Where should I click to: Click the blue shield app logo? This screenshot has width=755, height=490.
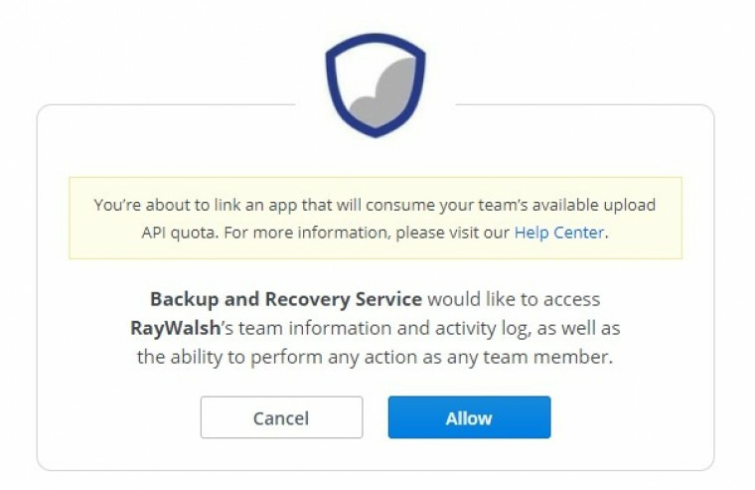[x=375, y=85]
